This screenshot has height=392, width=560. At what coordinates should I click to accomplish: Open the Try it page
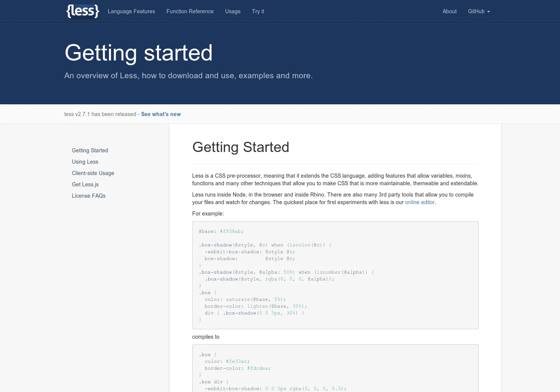[x=258, y=11]
